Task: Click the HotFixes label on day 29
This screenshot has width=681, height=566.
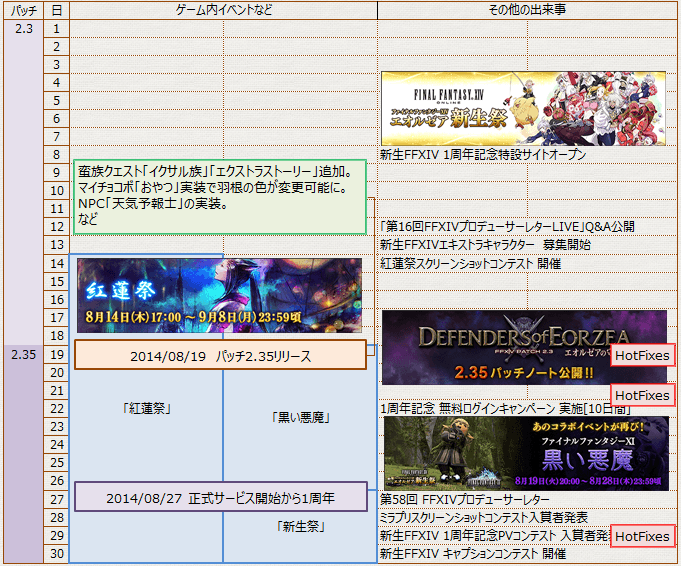Action: [642, 536]
